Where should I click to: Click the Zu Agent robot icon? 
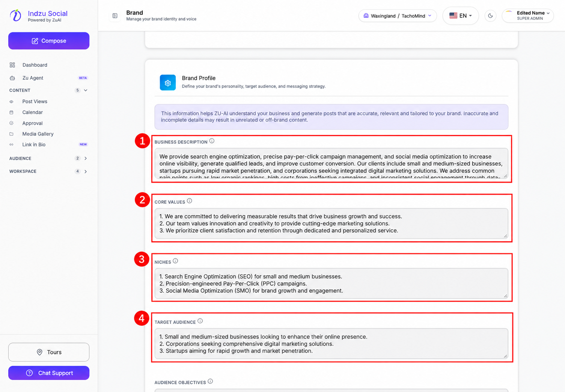[12, 78]
